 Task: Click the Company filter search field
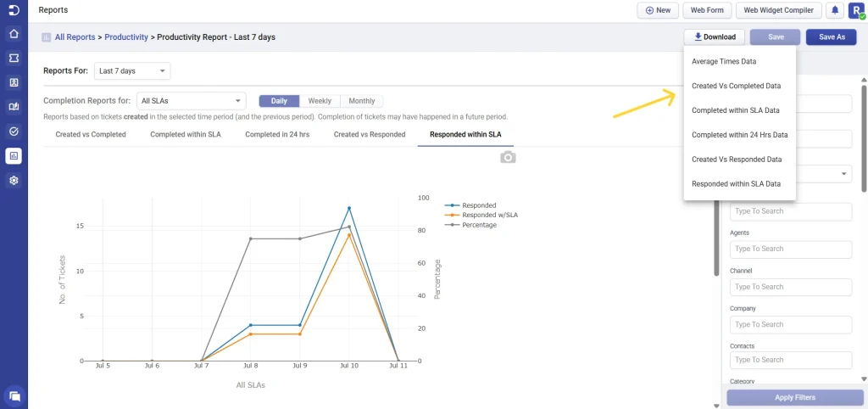(791, 324)
